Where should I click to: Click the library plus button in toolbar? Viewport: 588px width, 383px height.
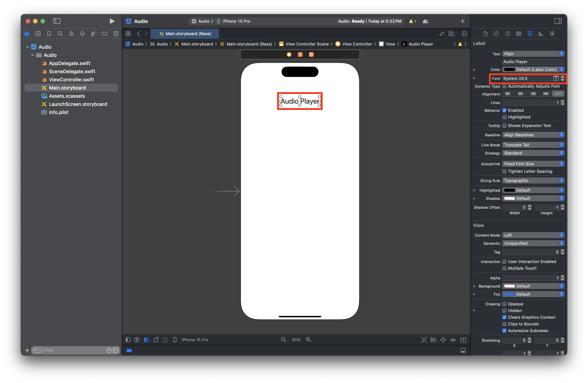pyautogui.click(x=463, y=21)
